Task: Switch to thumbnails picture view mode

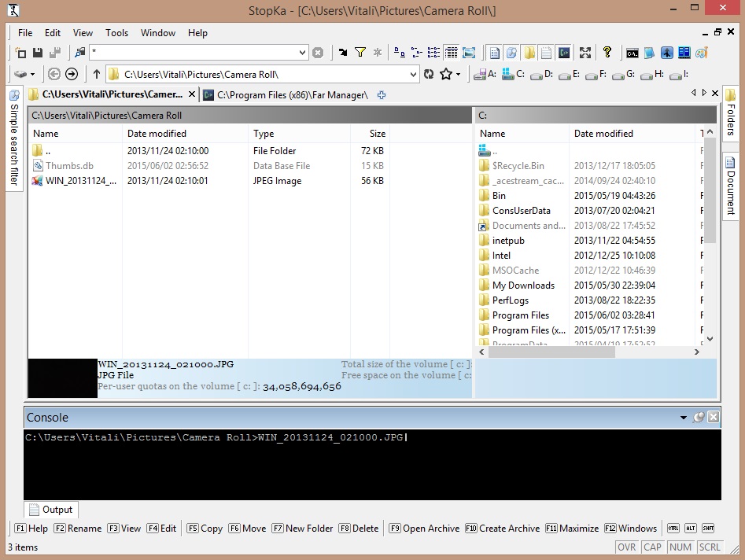Action: tap(468, 52)
